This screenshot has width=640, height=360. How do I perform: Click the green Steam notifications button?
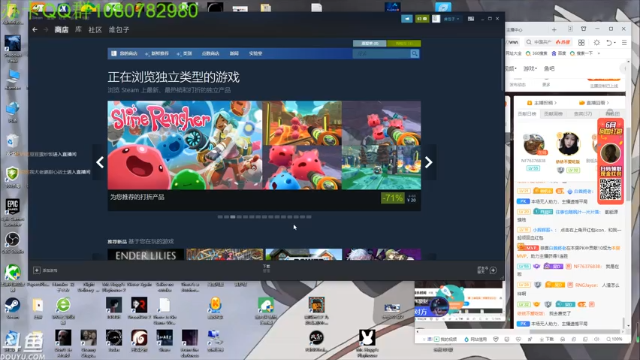(422, 19)
